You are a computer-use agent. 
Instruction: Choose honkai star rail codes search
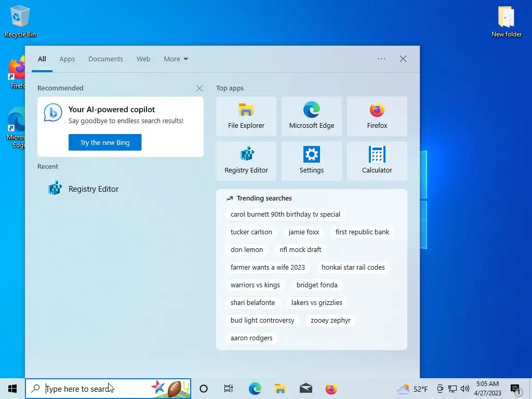coord(353,268)
